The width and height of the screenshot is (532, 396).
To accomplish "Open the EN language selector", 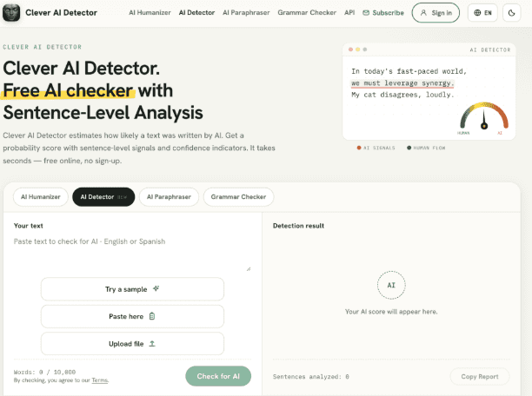I will (482, 13).
